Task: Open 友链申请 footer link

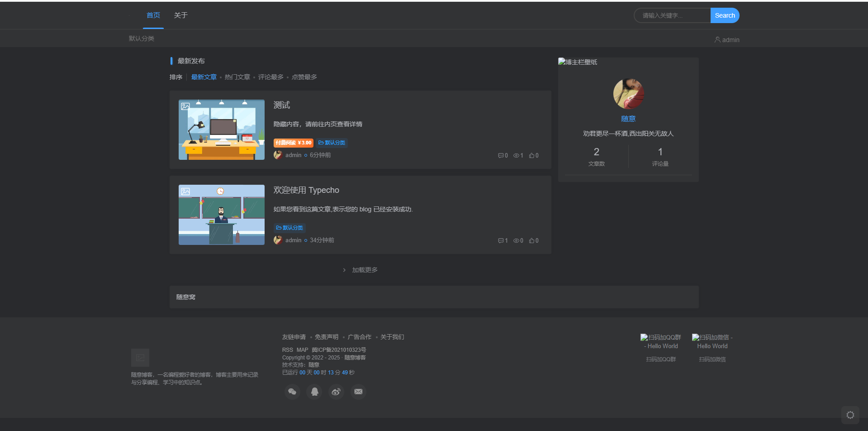Action: click(294, 337)
